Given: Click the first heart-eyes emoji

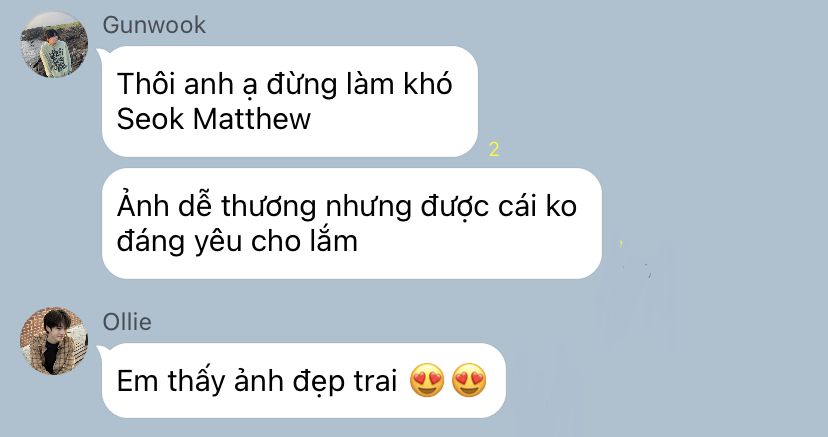Looking at the screenshot, I should 427,380.
